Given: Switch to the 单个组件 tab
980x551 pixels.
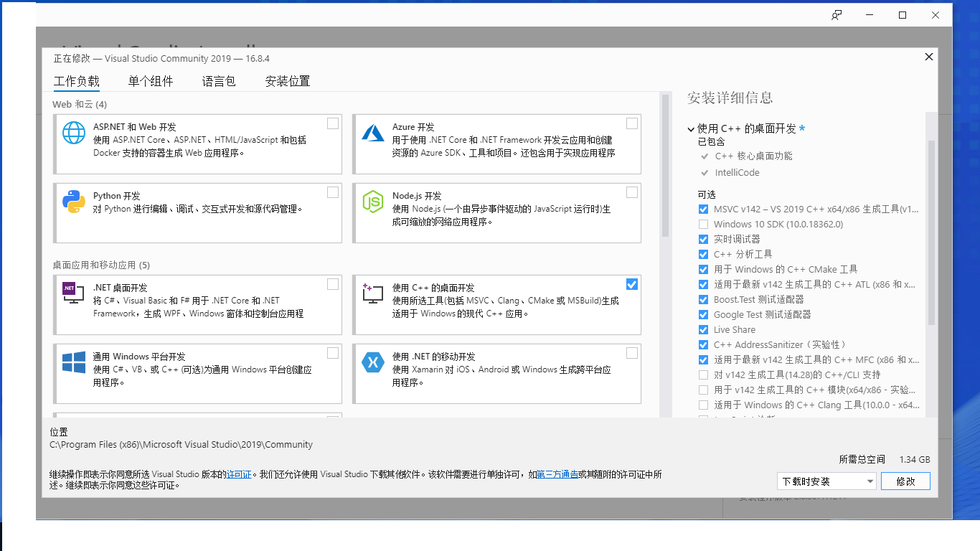Looking at the screenshot, I should [150, 81].
